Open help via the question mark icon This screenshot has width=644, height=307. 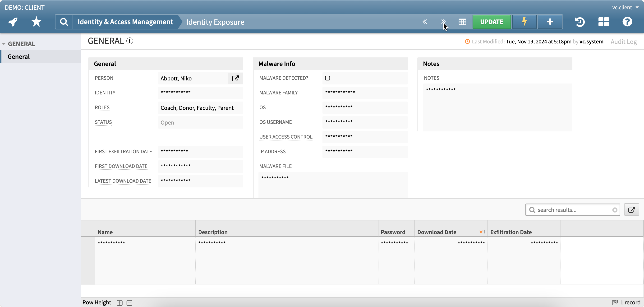click(x=627, y=22)
